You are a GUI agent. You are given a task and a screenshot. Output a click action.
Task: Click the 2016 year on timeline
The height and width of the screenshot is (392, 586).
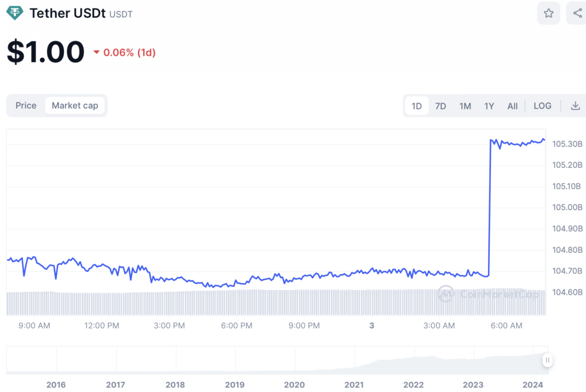coord(56,385)
